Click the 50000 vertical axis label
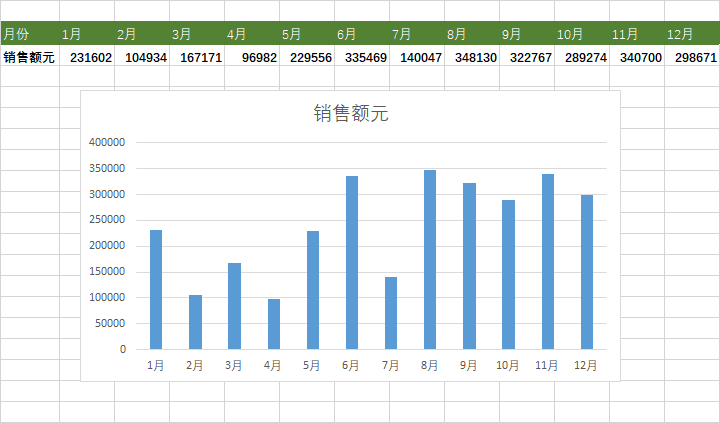The height and width of the screenshot is (423, 720). [110, 323]
